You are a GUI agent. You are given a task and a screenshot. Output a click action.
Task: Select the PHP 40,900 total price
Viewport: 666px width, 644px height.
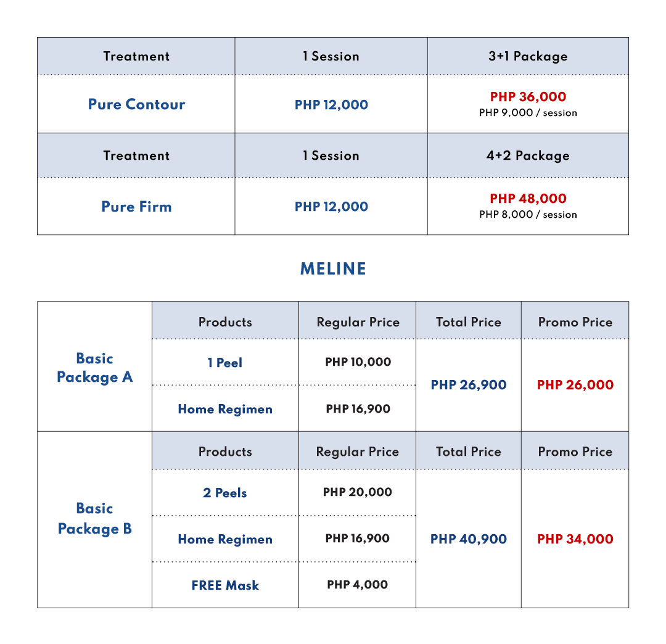tap(469, 539)
